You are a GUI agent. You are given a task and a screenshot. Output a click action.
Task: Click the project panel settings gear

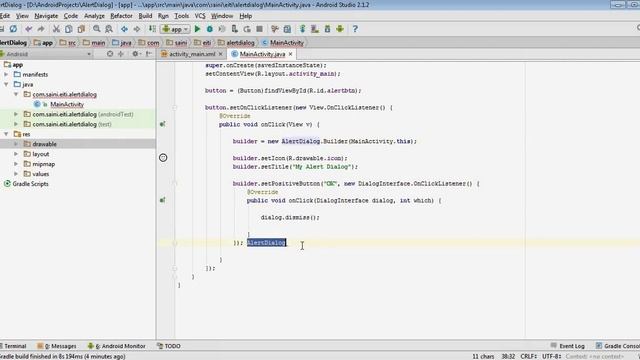pos(136,54)
